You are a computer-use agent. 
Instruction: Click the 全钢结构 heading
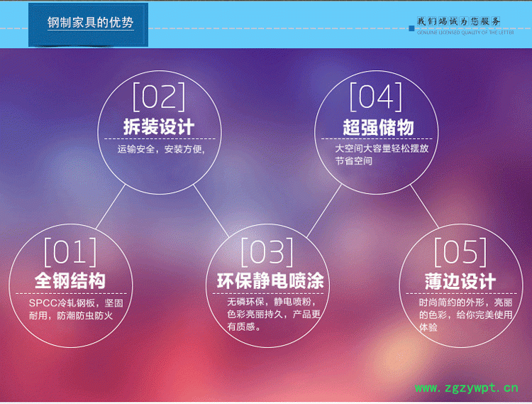pyautogui.click(x=70, y=280)
